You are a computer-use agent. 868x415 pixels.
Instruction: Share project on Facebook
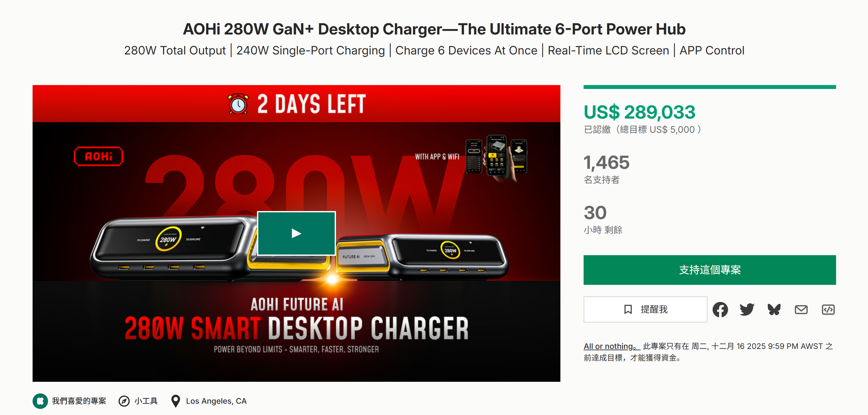[x=720, y=309]
